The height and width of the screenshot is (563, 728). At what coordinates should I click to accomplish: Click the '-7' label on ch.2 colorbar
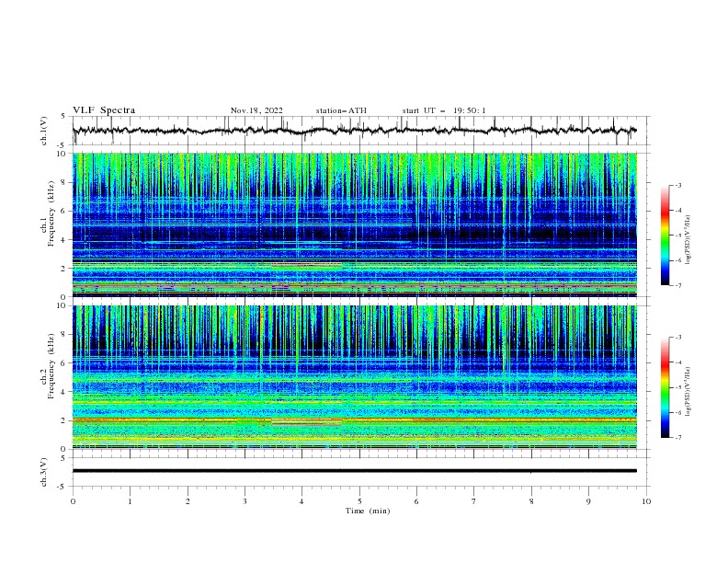677,437
